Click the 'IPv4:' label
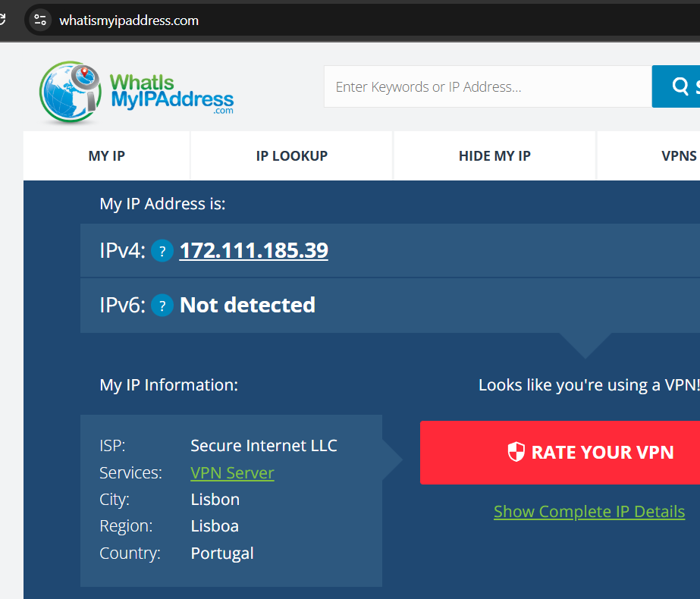Screen dimensions: 700x599 [x=122, y=250]
